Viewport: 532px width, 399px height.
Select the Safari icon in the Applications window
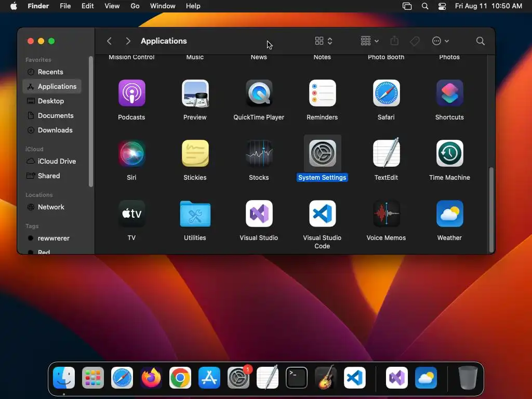pos(386,93)
